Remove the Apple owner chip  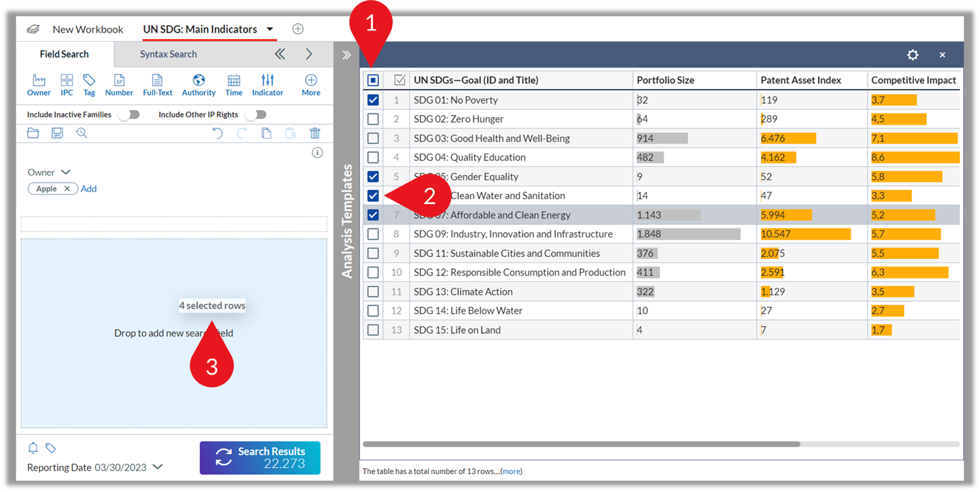tap(67, 189)
